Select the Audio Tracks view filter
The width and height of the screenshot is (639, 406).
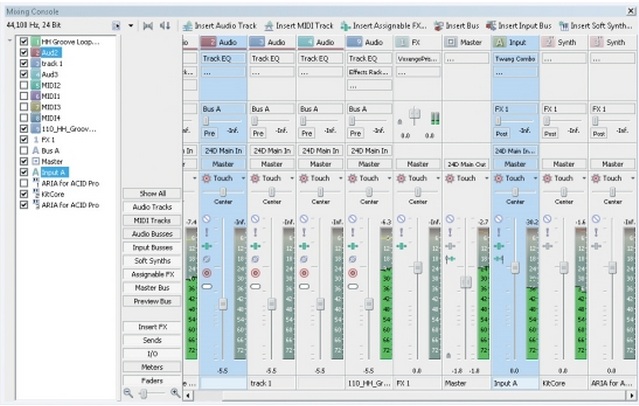coord(152,206)
